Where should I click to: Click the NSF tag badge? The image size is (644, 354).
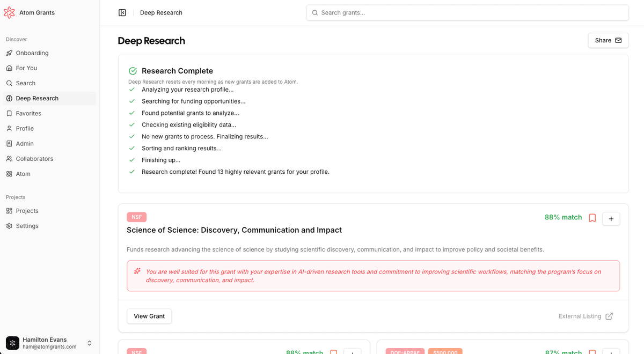[x=136, y=217]
